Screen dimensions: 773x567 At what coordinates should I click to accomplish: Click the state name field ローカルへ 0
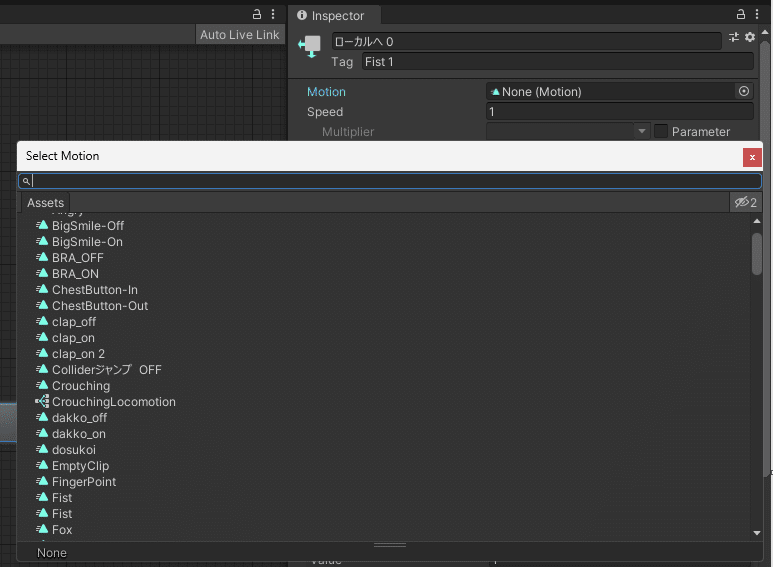click(526, 41)
